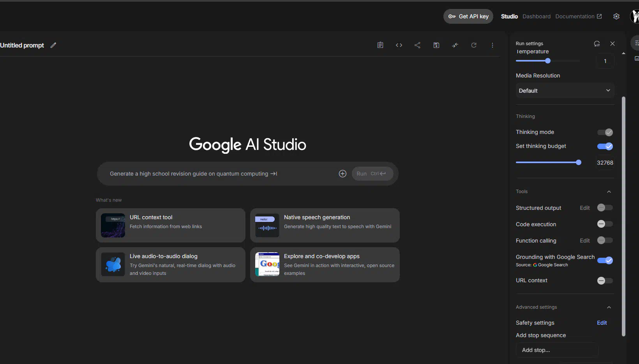The height and width of the screenshot is (364, 639).
Task: Collapse the Tools section chevron
Action: pyautogui.click(x=609, y=192)
